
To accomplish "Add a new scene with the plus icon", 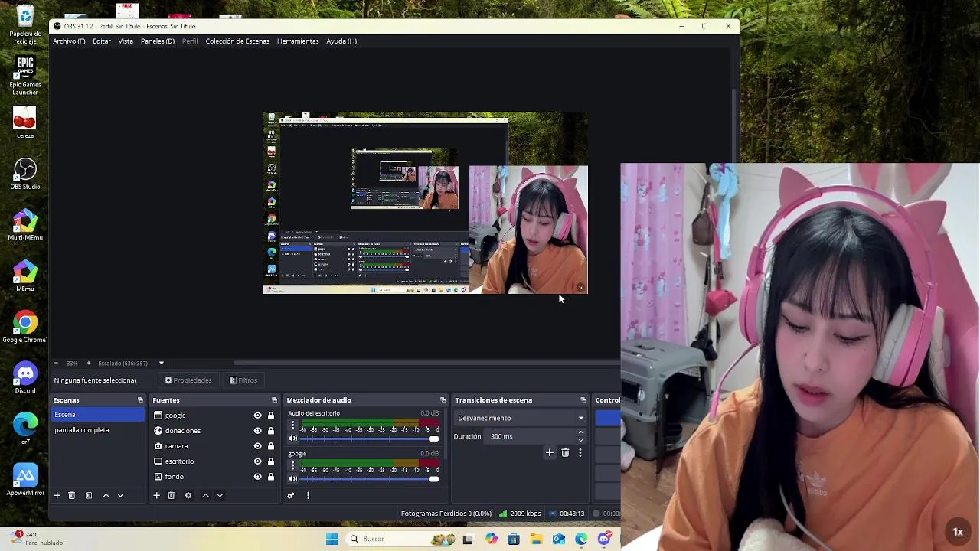I will click(57, 495).
